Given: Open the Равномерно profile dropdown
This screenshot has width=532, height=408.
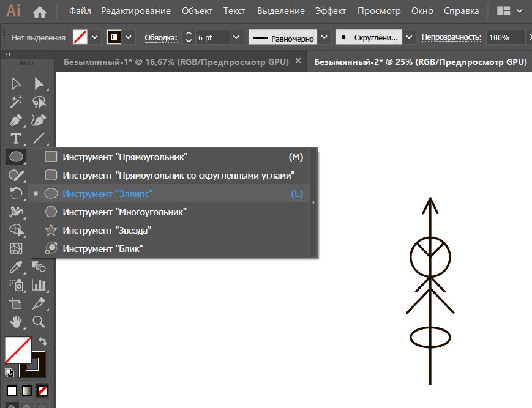Looking at the screenshot, I should click(324, 37).
